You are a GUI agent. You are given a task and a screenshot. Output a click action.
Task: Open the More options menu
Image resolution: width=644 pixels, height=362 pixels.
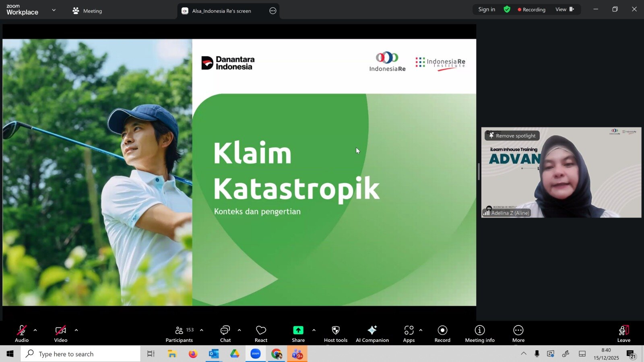pos(518,334)
